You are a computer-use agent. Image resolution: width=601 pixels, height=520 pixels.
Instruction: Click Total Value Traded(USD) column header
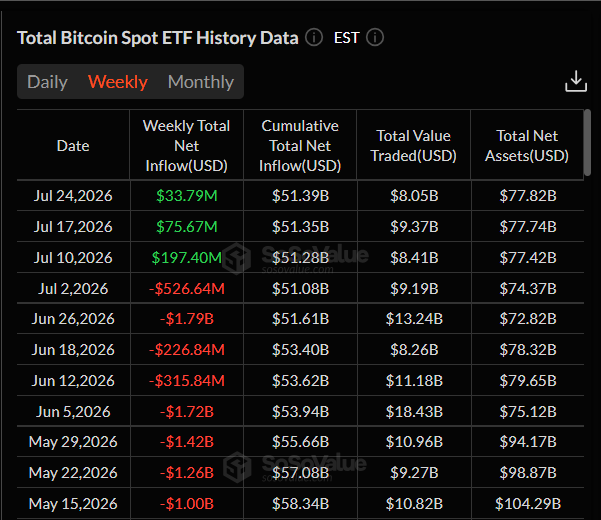click(414, 146)
